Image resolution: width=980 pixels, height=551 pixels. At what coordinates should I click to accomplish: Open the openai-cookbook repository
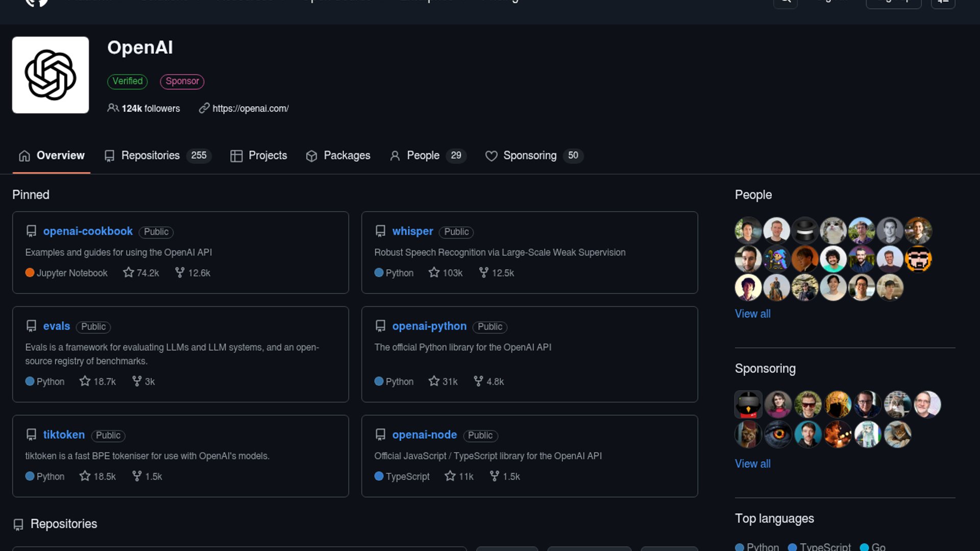(x=88, y=231)
